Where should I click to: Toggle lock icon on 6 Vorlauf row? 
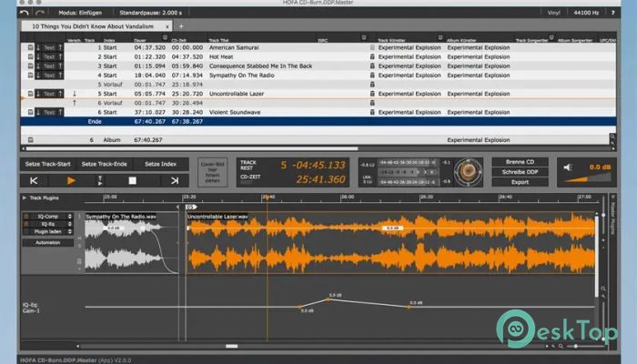[372, 103]
